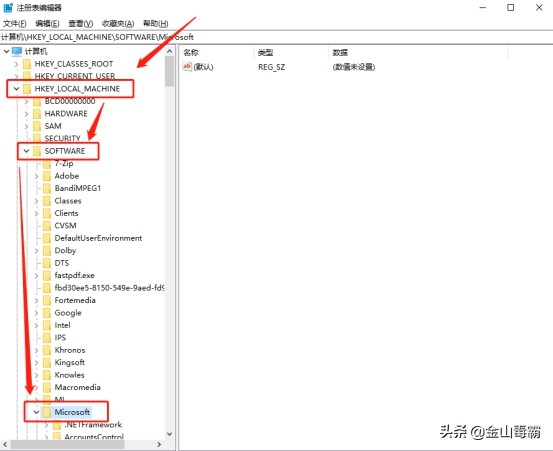Click the SAM folder icon
553x451 pixels.
[x=37, y=126]
